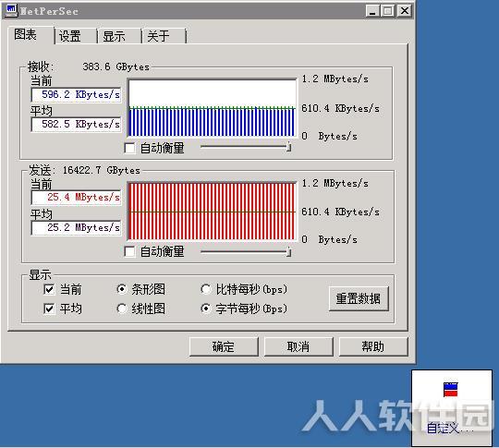This screenshot has width=499, height=448.
Task: Confirm with the 确定 button
Action: click(x=224, y=346)
